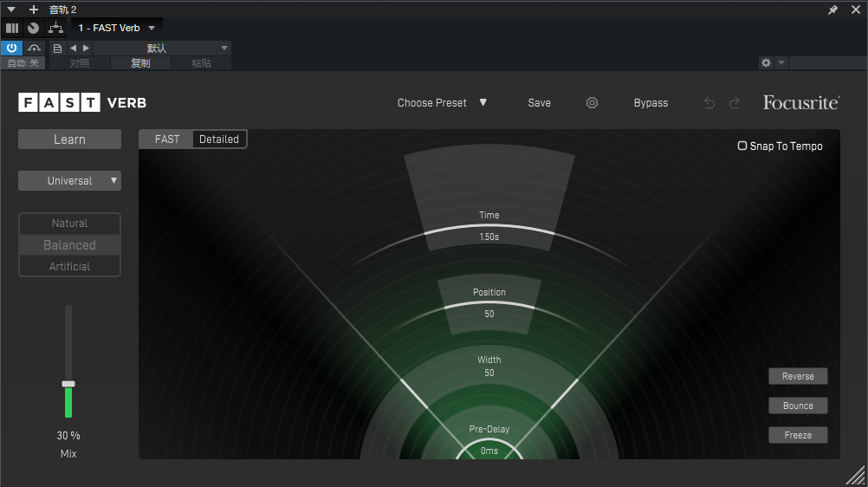This screenshot has width=868, height=487.
Task: Toggle the Bounce button
Action: pos(798,406)
